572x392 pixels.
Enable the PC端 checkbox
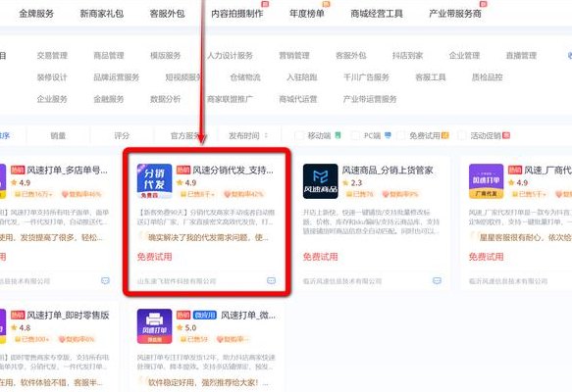point(355,135)
